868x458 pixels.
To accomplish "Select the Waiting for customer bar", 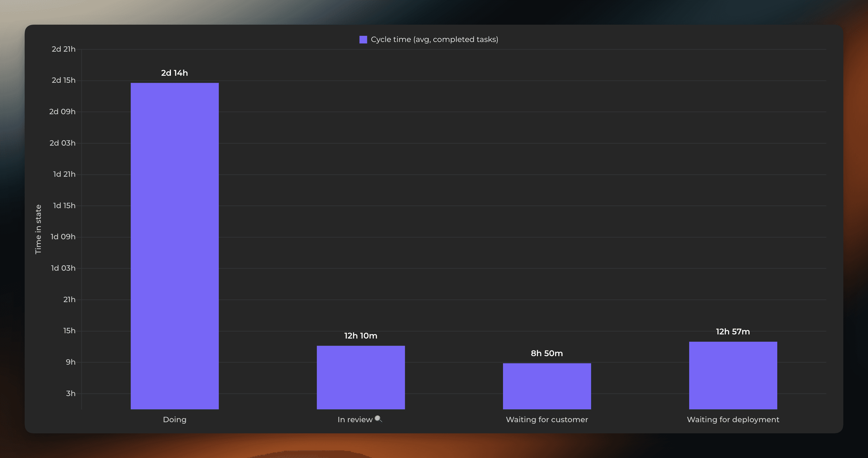I will click(547, 386).
